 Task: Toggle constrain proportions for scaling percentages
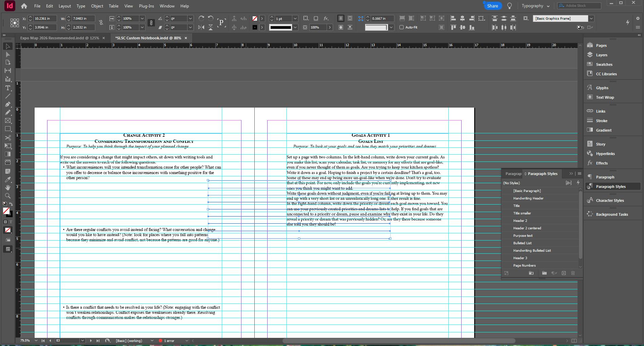pos(151,23)
